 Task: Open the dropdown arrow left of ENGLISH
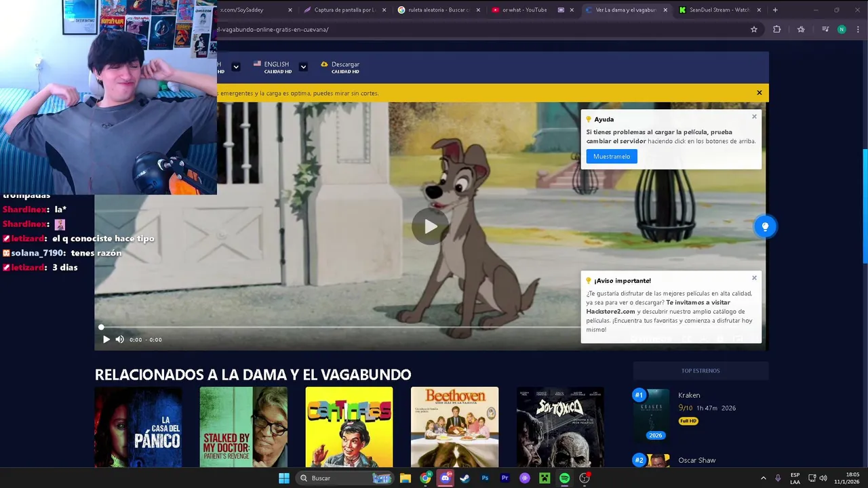235,67
